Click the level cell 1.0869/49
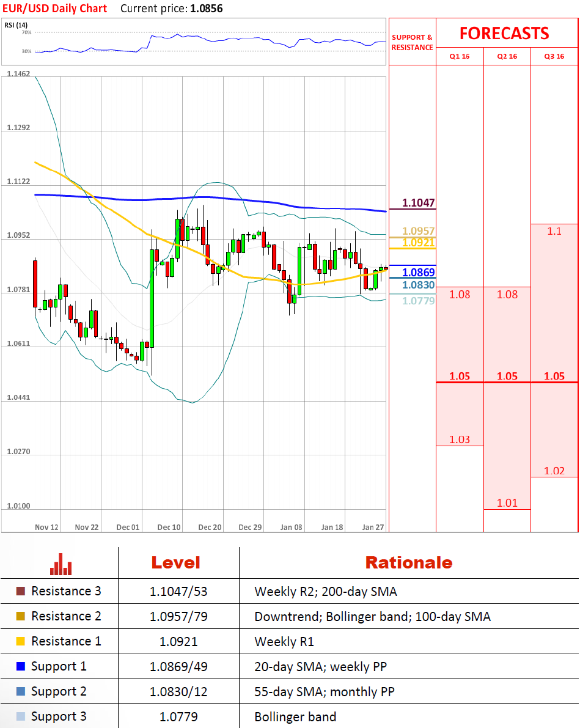This screenshot has height=728, width=580. click(178, 667)
